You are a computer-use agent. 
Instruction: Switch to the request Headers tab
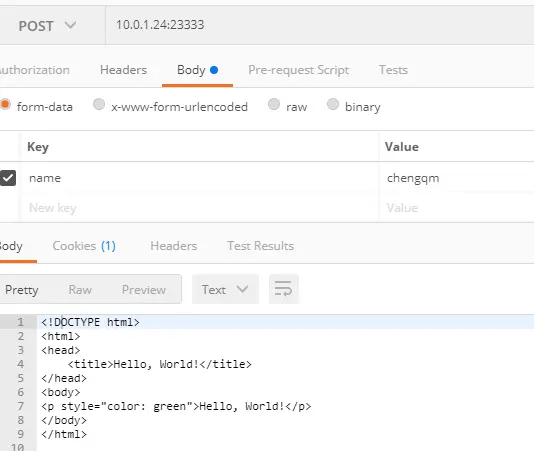[123, 70]
